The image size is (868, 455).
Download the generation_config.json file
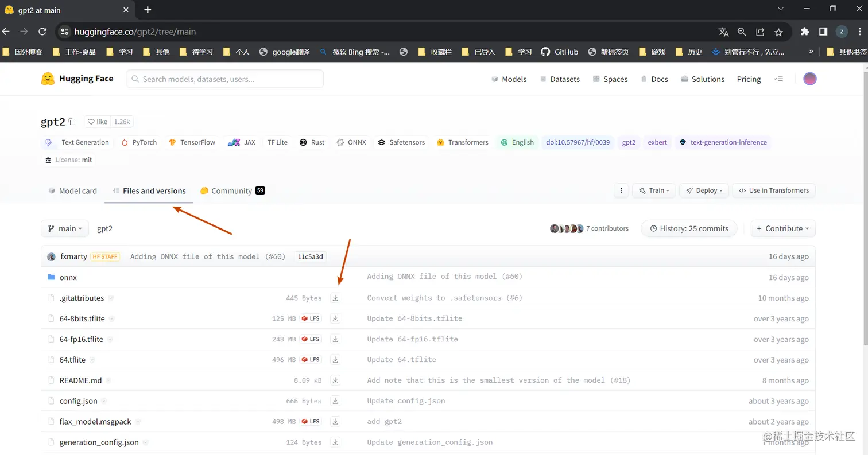tap(335, 442)
